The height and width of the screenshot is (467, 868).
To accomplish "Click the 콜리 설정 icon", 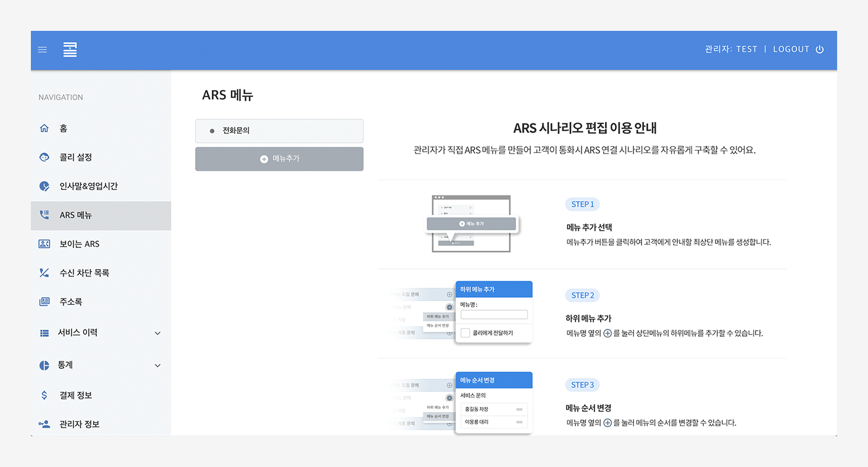I will tap(44, 157).
